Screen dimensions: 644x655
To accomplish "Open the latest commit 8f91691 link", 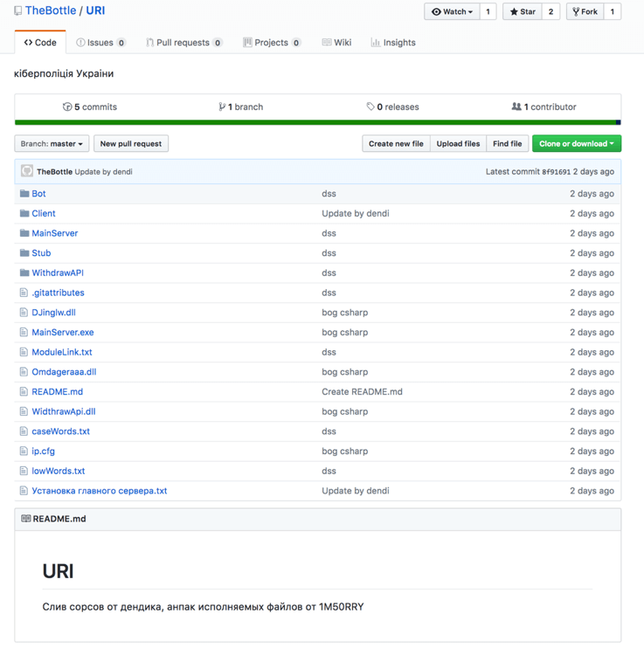I will click(557, 172).
